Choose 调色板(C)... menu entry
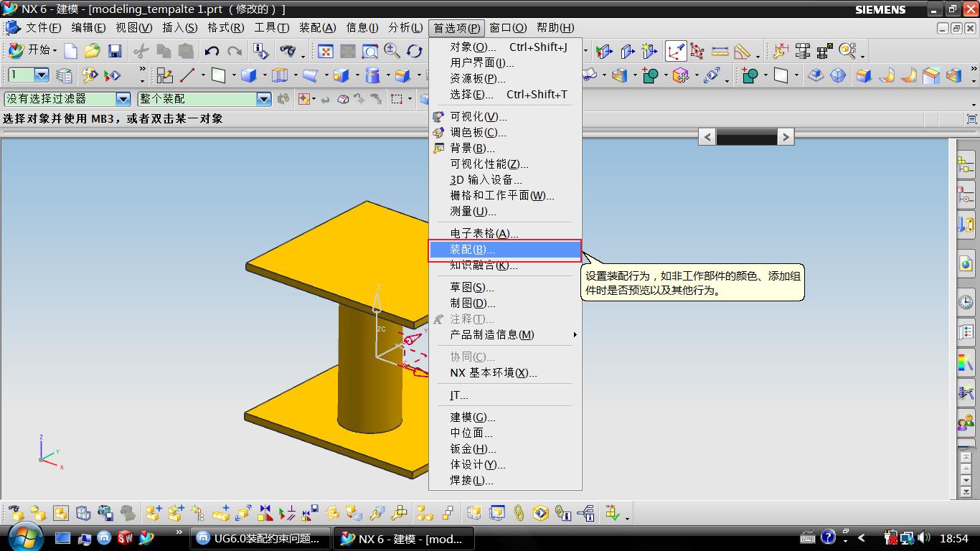This screenshot has height=551, width=980. click(505, 132)
